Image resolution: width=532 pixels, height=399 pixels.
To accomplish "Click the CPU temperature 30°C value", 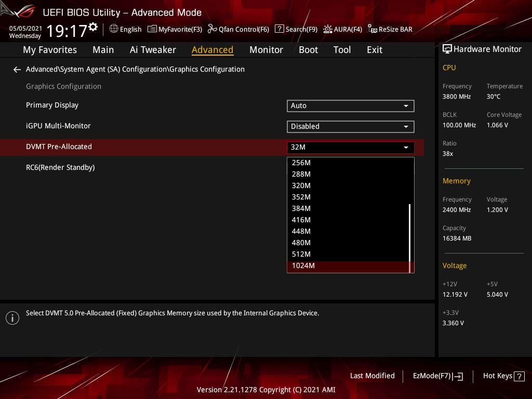I will tap(494, 97).
